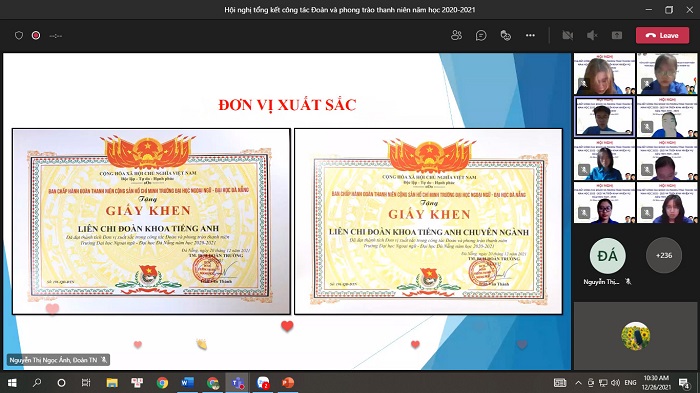Open the More actions ellipsis menu

pos(530,35)
